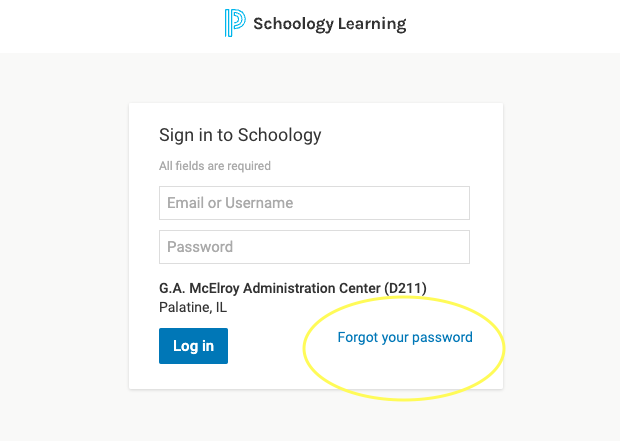Submit the form using Log in

click(x=193, y=346)
